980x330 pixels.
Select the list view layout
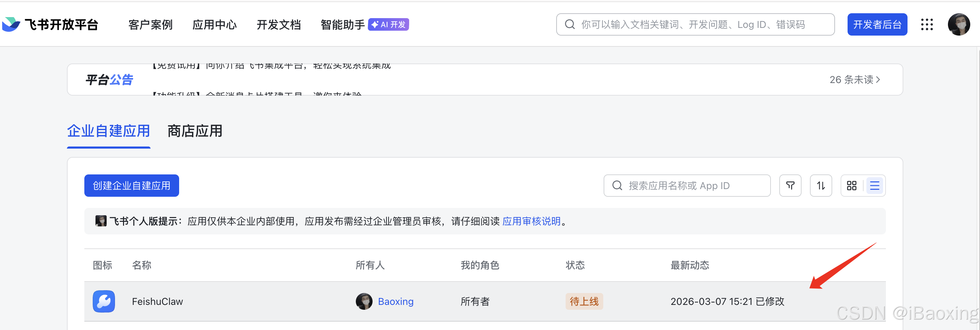click(874, 185)
